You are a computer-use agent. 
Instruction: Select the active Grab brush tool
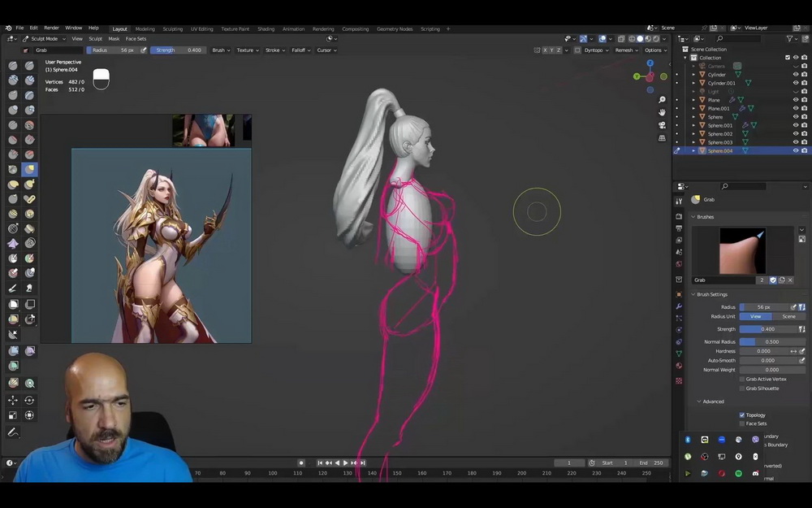coord(29,170)
